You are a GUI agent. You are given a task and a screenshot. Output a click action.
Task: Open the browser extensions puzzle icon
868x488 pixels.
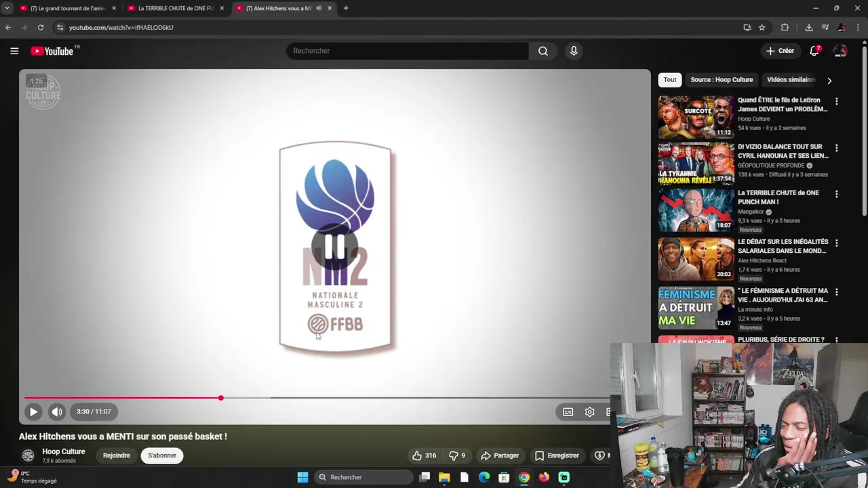[x=785, y=27]
